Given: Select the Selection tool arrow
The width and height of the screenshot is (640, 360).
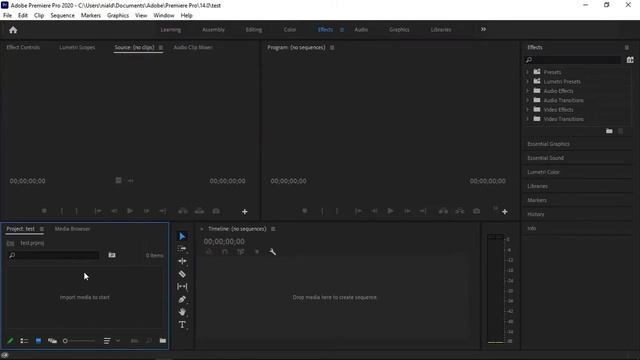Looking at the screenshot, I should point(182,236).
